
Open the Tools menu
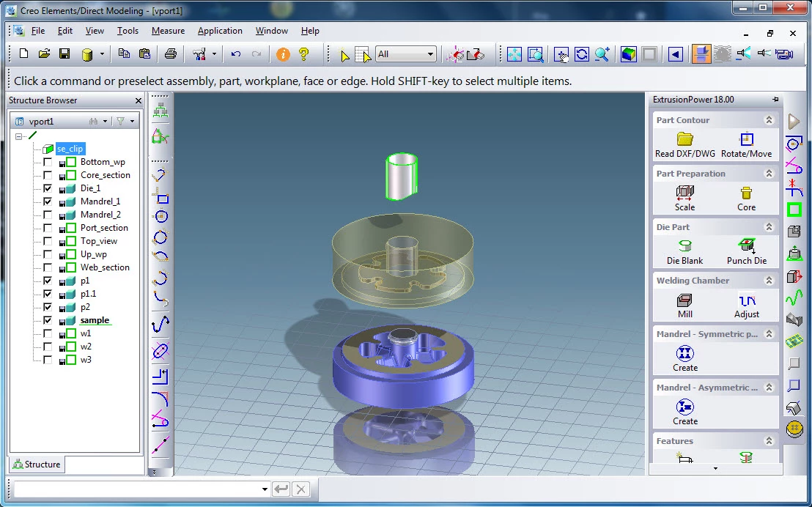[x=128, y=31]
